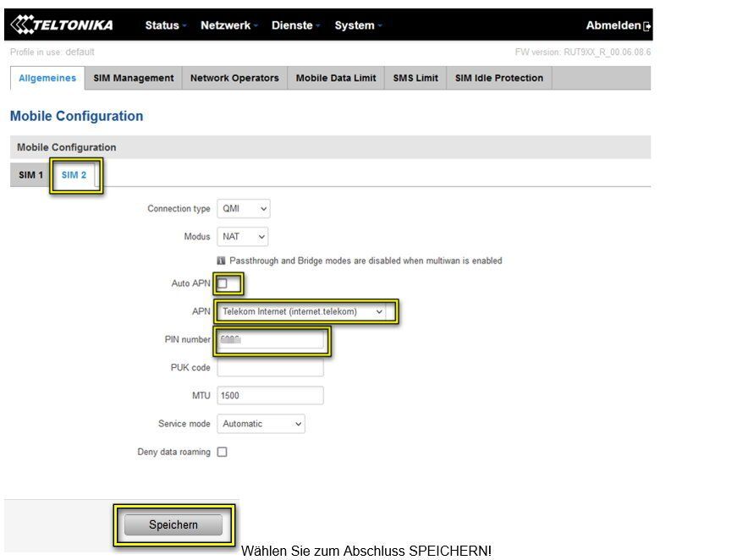Toggle the Deny data roaming checkbox
Image resolution: width=748 pixels, height=560 pixels.
(x=223, y=452)
